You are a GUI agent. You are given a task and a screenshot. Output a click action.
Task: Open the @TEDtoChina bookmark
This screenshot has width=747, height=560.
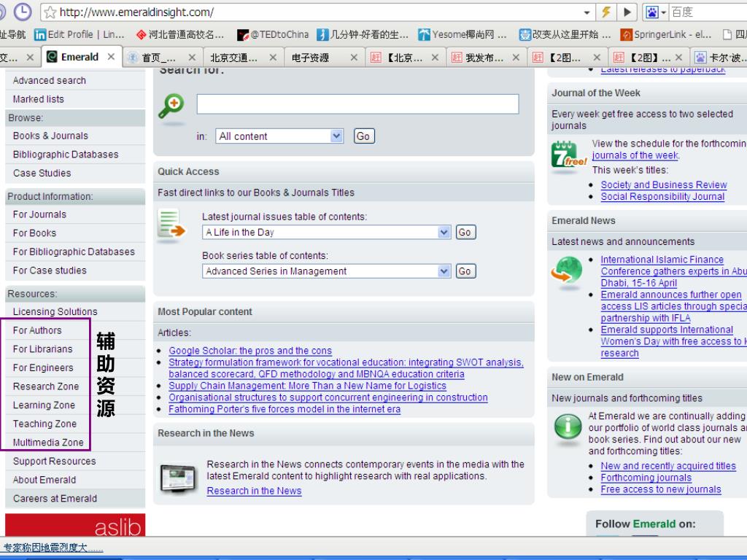(273, 34)
